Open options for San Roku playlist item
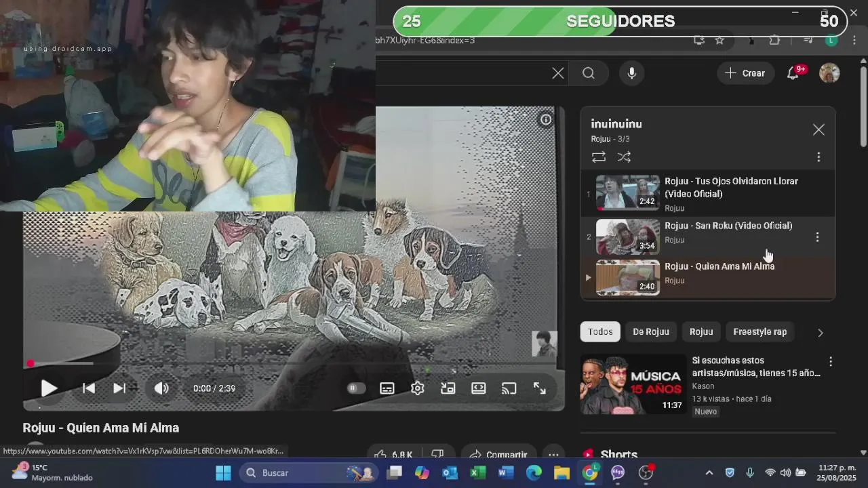The image size is (868, 488). [x=817, y=237]
